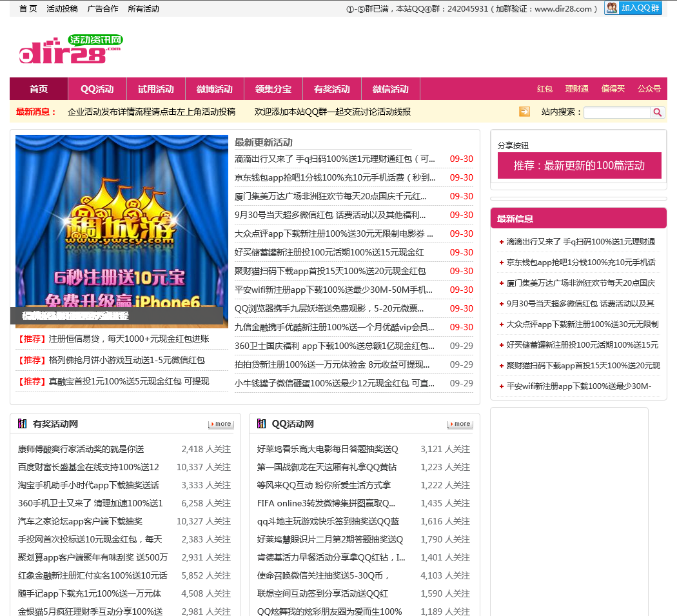Image resolution: width=677 pixels, height=616 pixels.
Task: Open 使命召唤微信关注抽奖 entry
Action: pos(323,576)
